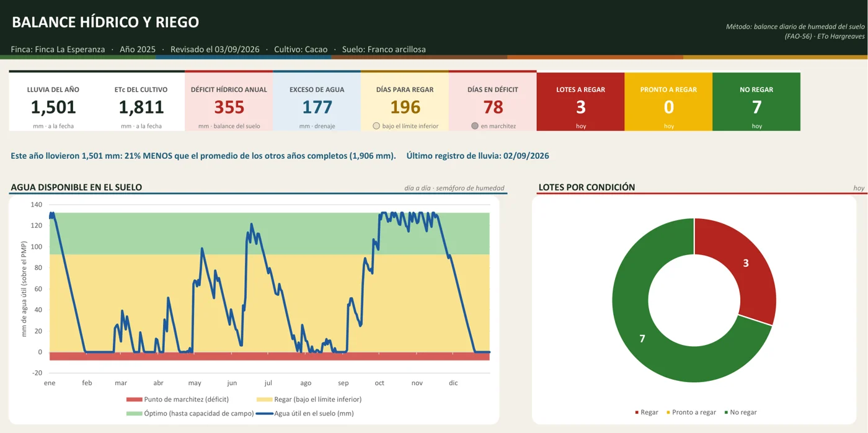Click the 'ene' month label on the x-axis
Viewport: 868px width, 433px height.
[50, 383]
